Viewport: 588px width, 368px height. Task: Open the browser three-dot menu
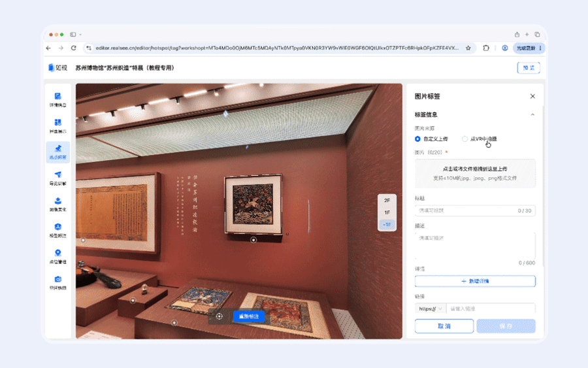coord(540,48)
